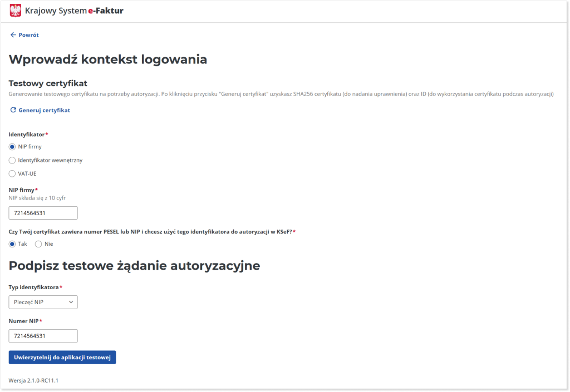Go back using the Powrót link
This screenshot has width=570, height=392.
click(28, 35)
